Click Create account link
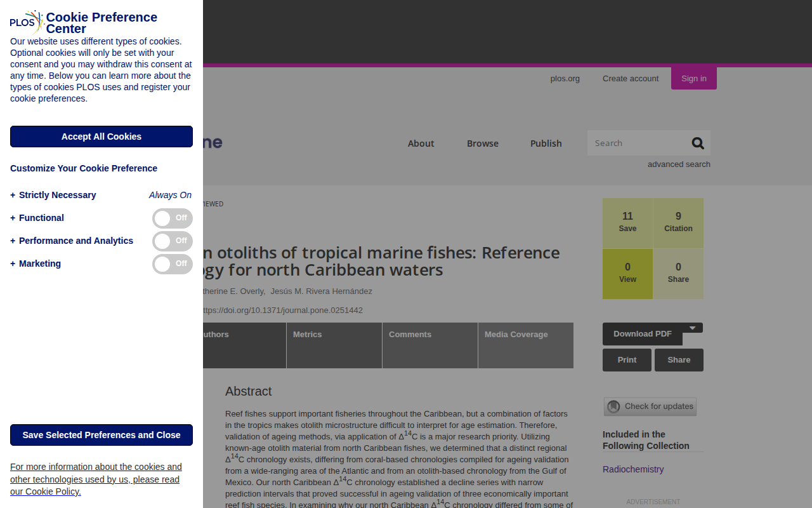This screenshot has height=508, width=812. 631,79
